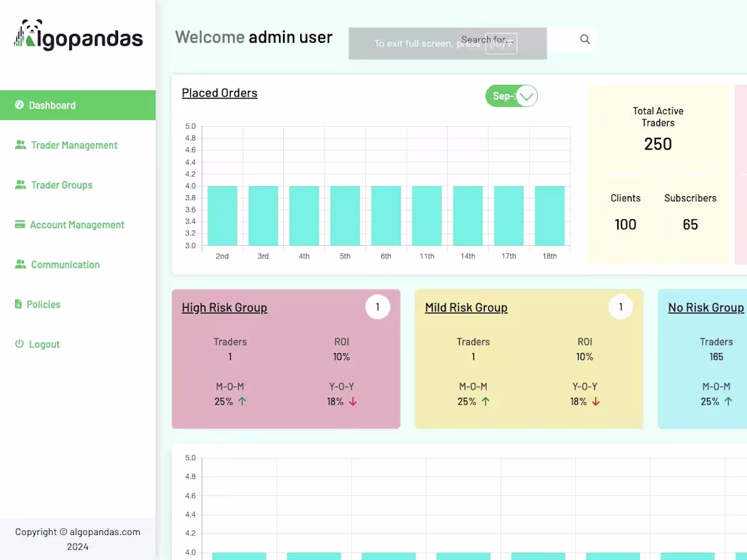Click Mild Risk Group Y-O-Y down arrow
This screenshot has width=747, height=560.
pyautogui.click(x=596, y=401)
